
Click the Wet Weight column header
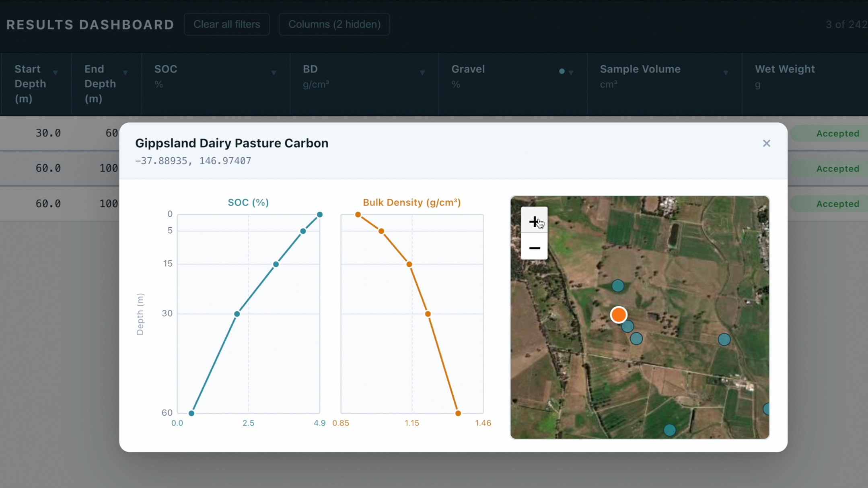784,69
